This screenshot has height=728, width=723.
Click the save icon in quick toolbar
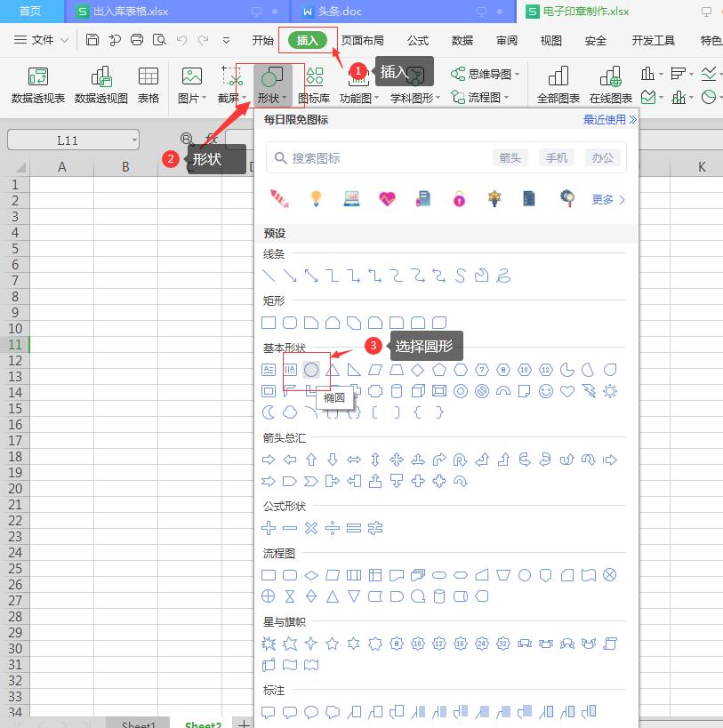pos(92,40)
